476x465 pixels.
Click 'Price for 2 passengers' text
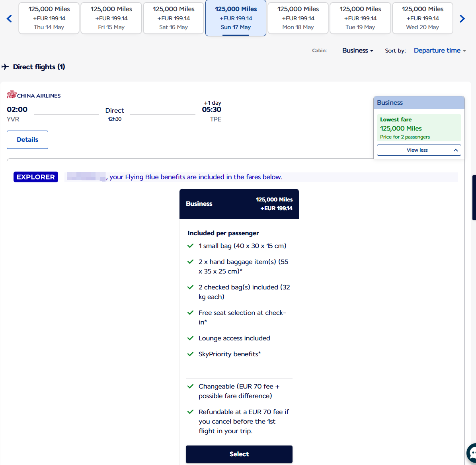[405, 137]
